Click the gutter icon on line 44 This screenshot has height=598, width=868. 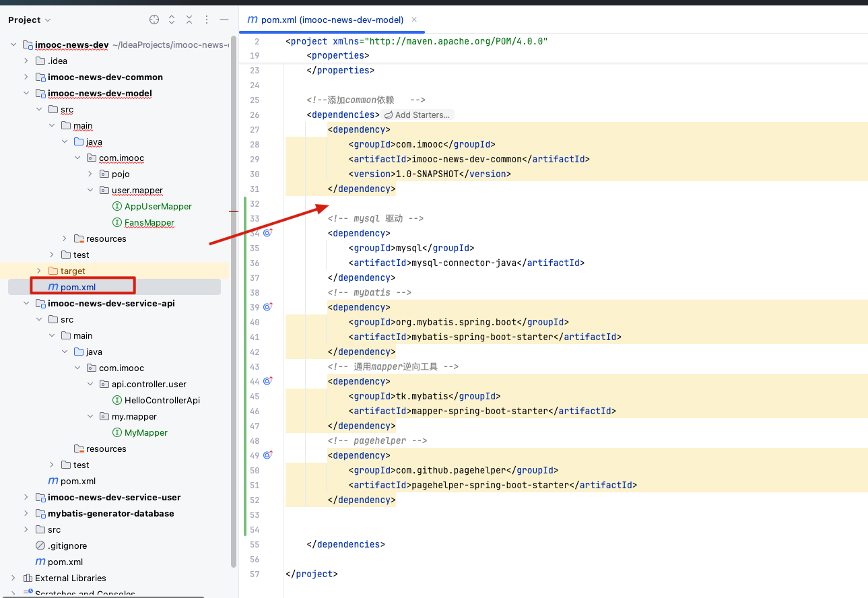point(267,381)
